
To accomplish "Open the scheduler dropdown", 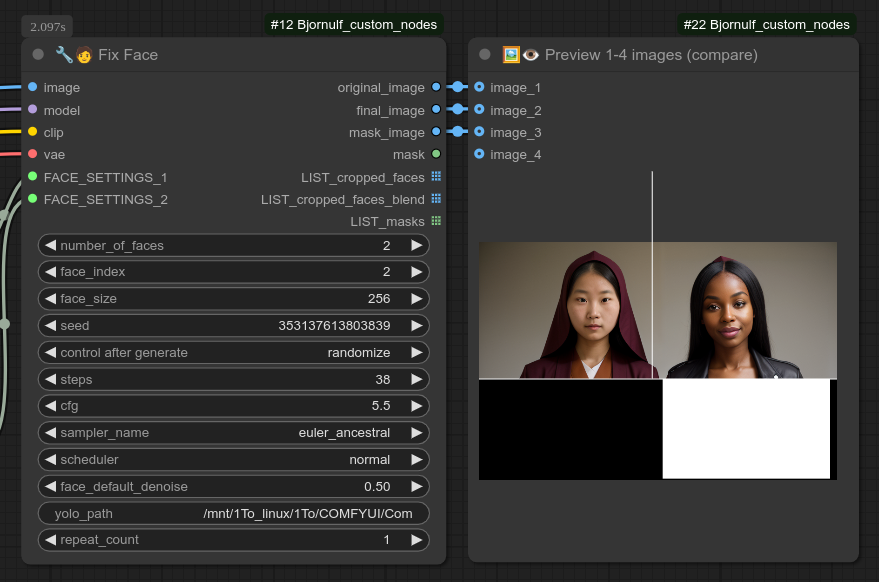I will 234,460.
